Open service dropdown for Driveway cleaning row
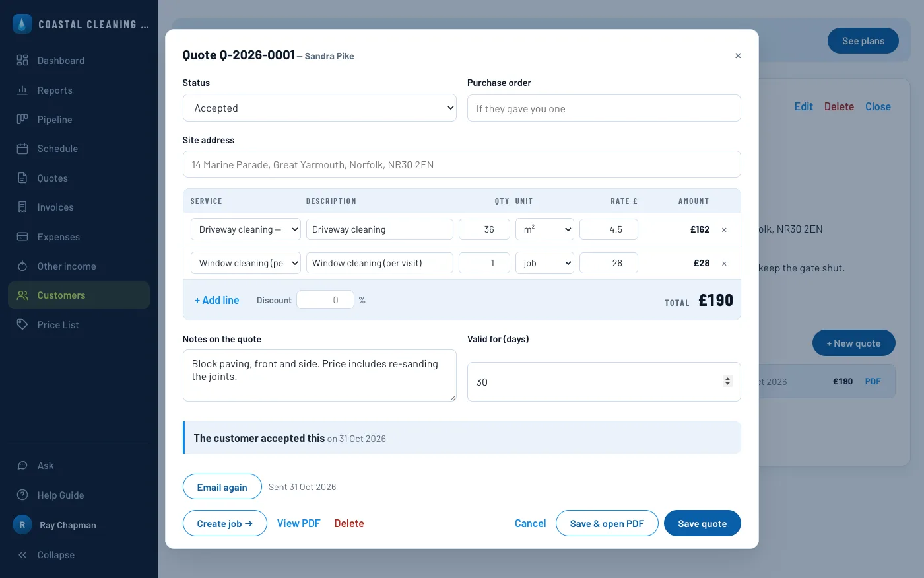Viewport: 924px width, 578px height. (246, 229)
